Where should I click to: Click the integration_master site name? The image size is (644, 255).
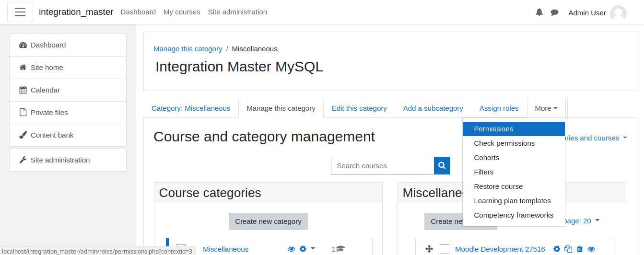click(x=76, y=12)
